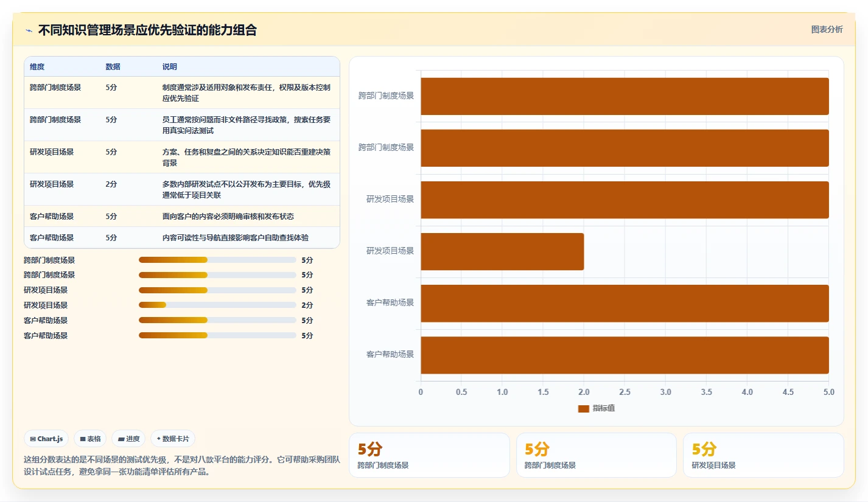The width and height of the screenshot is (868, 502).
Task: Click the 2.0 axis tick label
Action: [x=584, y=392]
